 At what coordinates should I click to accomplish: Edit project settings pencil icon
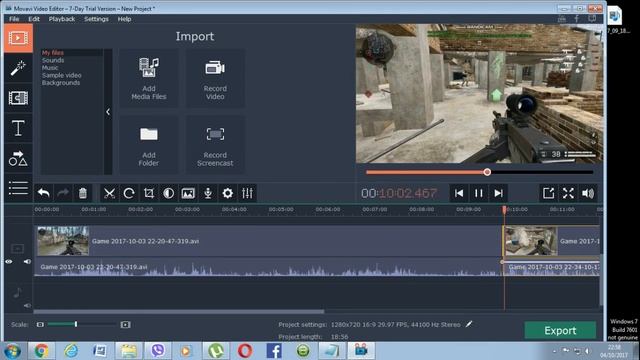point(469,324)
